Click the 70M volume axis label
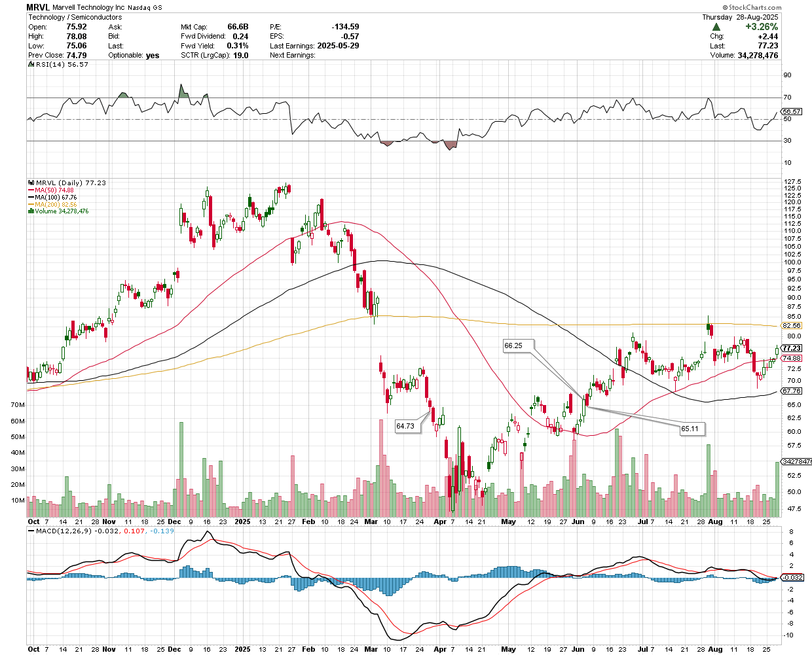The image size is (812, 655). coord(18,405)
